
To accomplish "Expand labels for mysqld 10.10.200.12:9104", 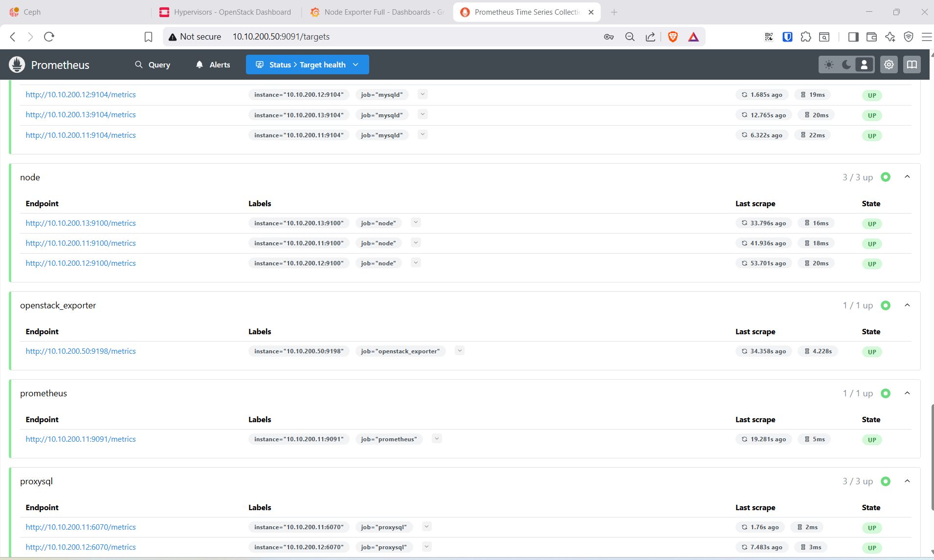I will tap(423, 94).
